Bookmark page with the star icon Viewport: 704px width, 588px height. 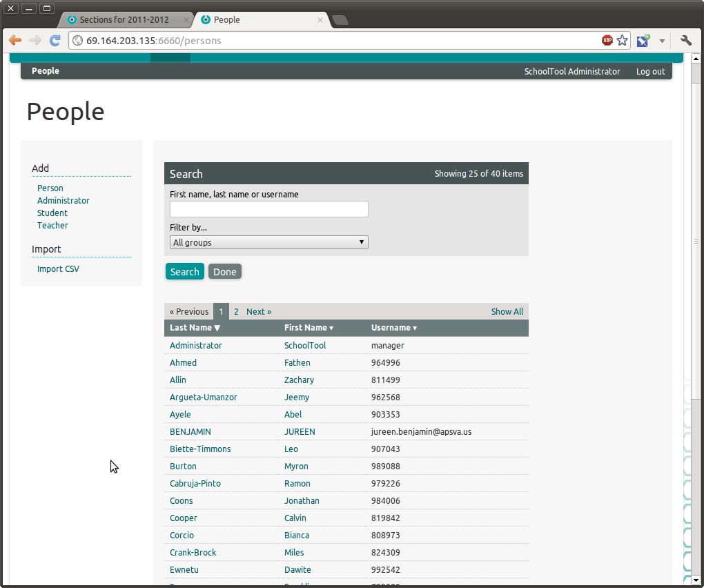(623, 41)
